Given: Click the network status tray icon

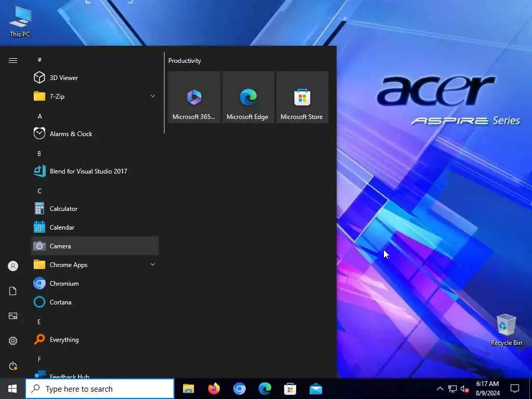Looking at the screenshot, I should point(453,389).
